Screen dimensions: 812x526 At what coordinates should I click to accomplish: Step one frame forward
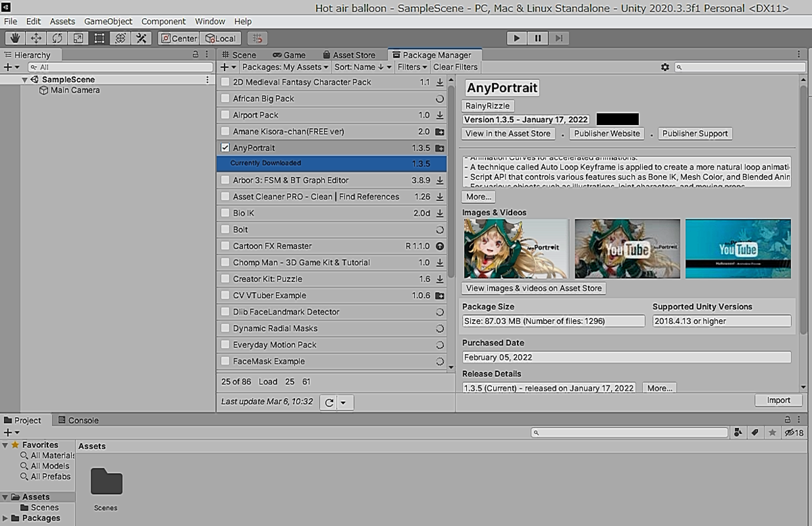(x=559, y=39)
